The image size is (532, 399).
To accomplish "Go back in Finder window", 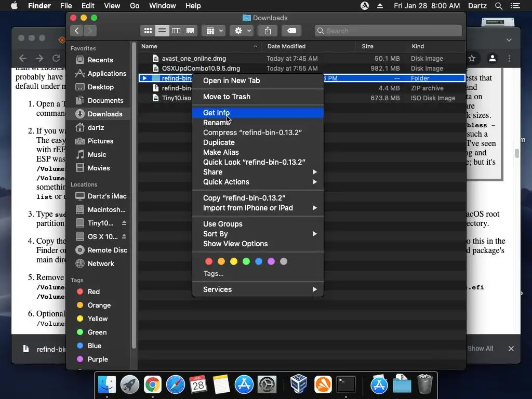I will click(x=77, y=31).
